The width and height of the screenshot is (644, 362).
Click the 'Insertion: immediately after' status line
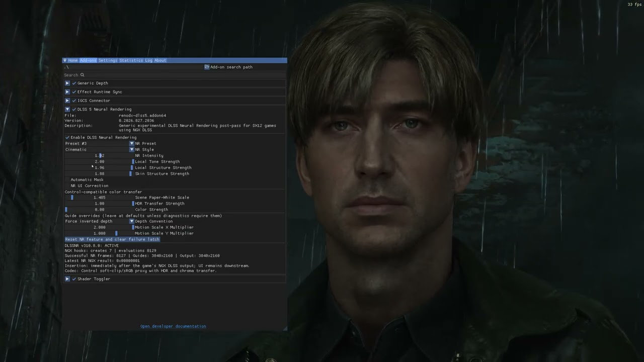click(157, 265)
